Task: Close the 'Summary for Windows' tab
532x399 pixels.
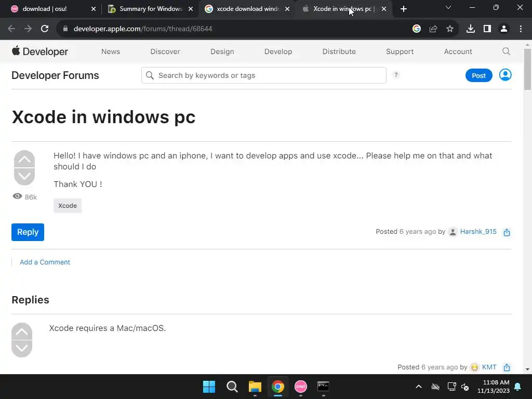Action: pyautogui.click(x=191, y=9)
